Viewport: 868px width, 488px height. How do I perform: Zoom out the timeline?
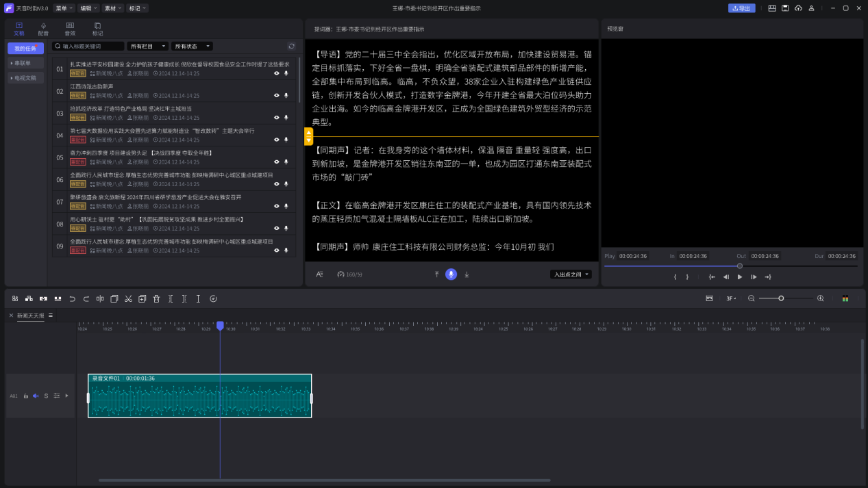752,298
